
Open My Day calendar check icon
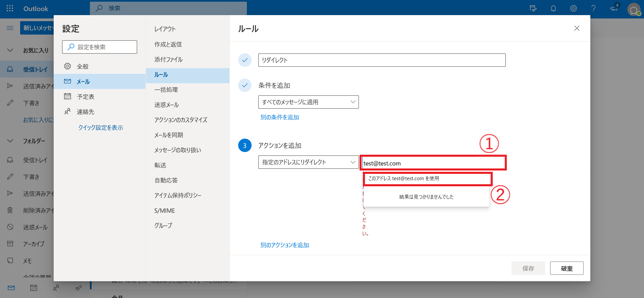[x=533, y=8]
